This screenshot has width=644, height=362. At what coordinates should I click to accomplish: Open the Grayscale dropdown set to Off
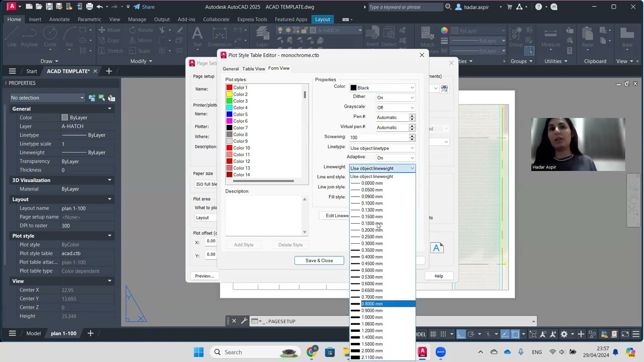tap(395, 108)
